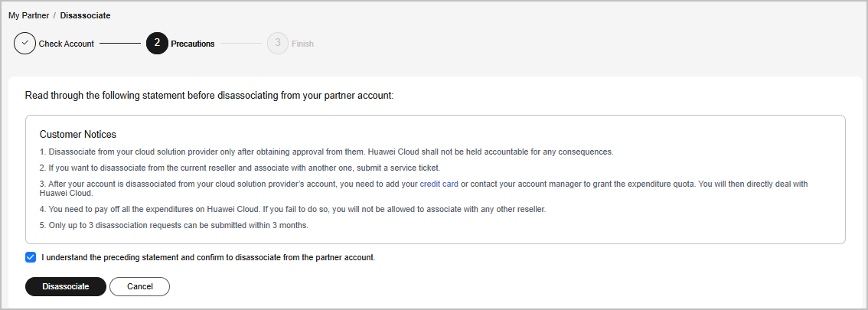Select the Finish step label
This screenshot has height=310, width=868.
pyautogui.click(x=302, y=44)
